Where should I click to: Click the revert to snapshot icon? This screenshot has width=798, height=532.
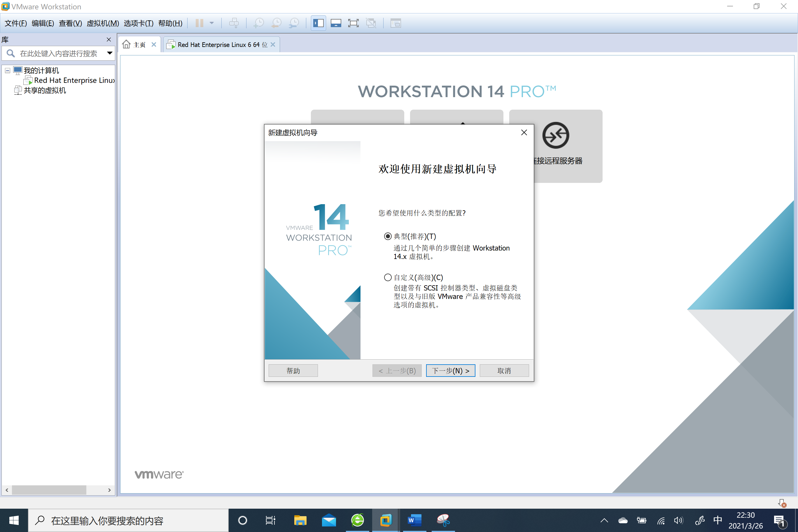(x=276, y=23)
